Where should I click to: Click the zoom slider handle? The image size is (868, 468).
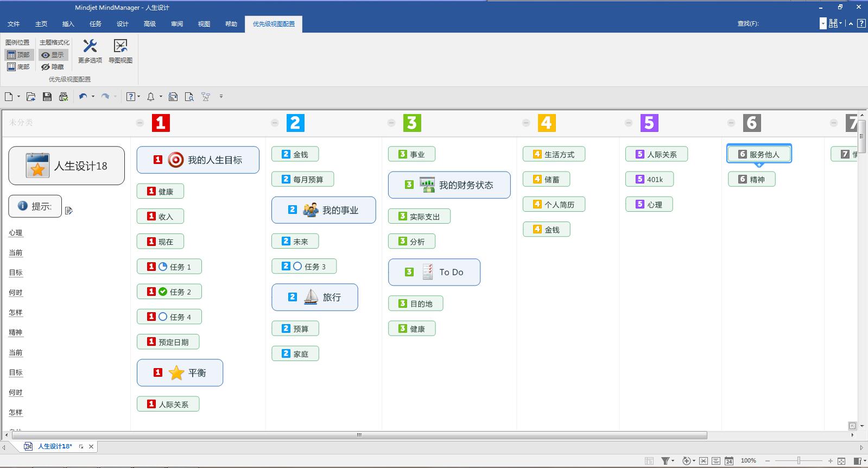point(799,461)
